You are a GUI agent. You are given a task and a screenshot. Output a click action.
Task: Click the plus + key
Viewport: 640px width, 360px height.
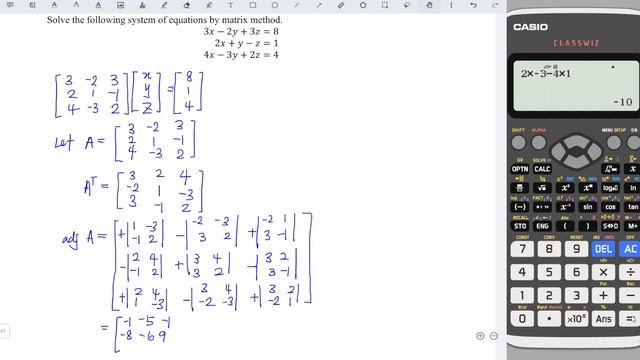pos(603,296)
